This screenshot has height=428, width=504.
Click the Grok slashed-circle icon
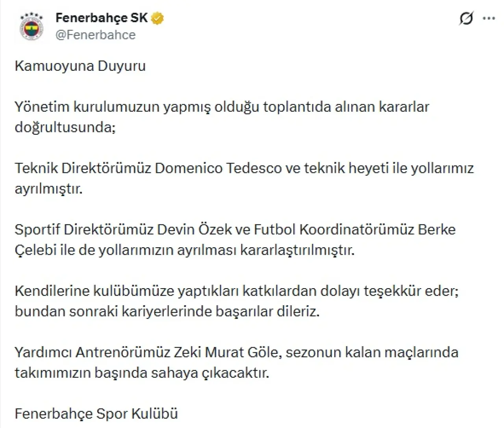(466, 18)
